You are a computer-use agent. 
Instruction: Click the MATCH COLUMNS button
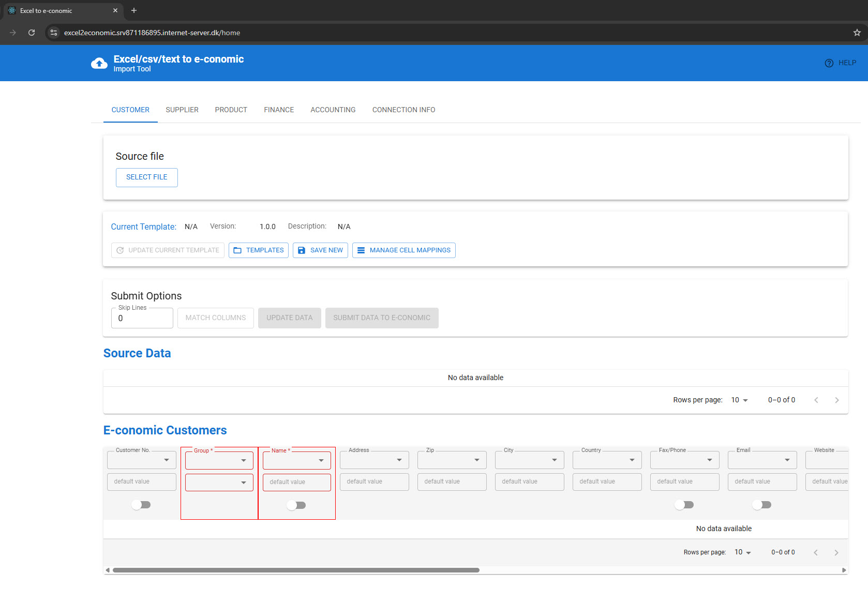tap(216, 318)
